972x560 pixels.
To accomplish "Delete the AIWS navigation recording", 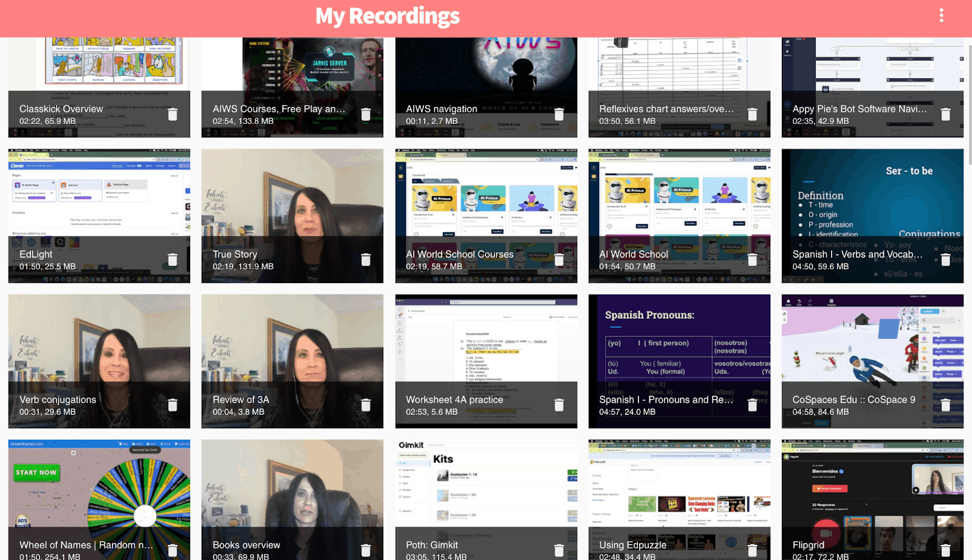I will (559, 114).
